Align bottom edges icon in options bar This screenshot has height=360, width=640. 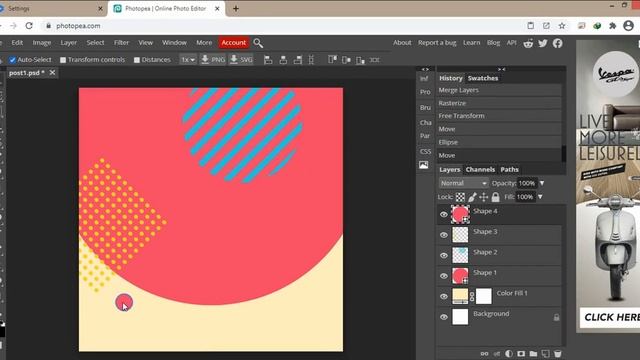[x=360, y=60]
